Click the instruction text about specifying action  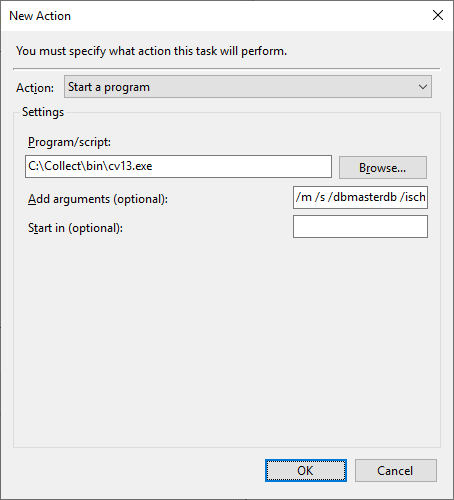151,51
